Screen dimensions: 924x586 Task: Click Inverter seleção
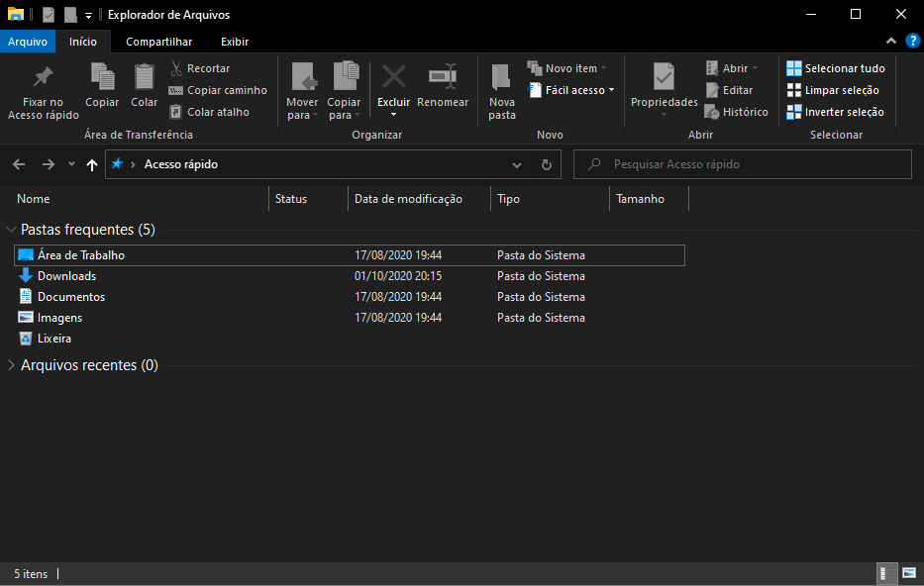click(x=835, y=112)
